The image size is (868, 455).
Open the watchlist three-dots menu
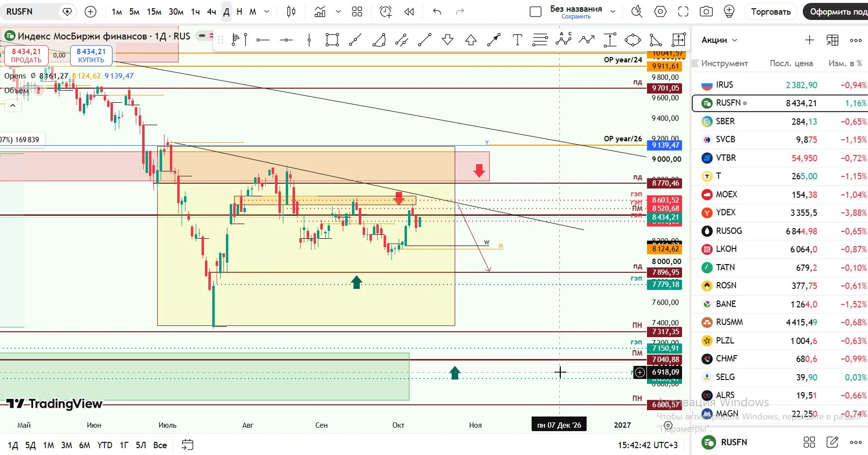[x=856, y=40]
